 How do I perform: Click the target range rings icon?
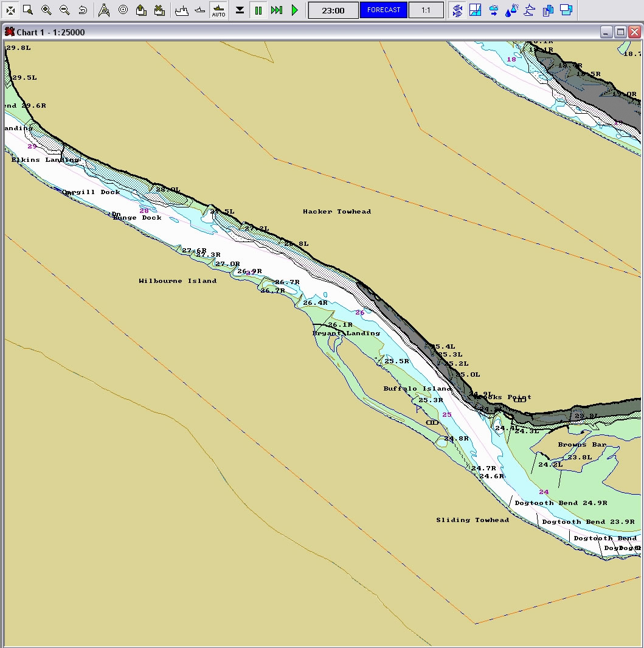(x=123, y=10)
